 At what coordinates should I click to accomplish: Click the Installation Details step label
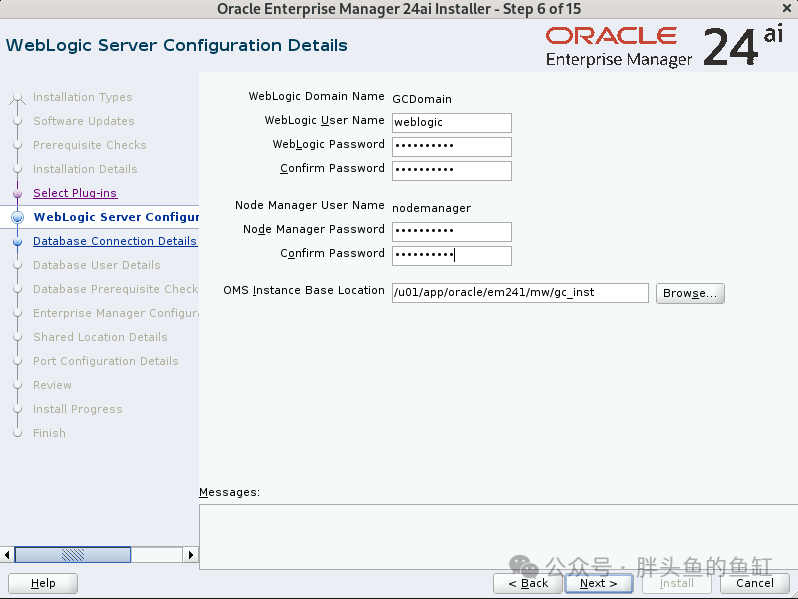pyautogui.click(x=85, y=169)
